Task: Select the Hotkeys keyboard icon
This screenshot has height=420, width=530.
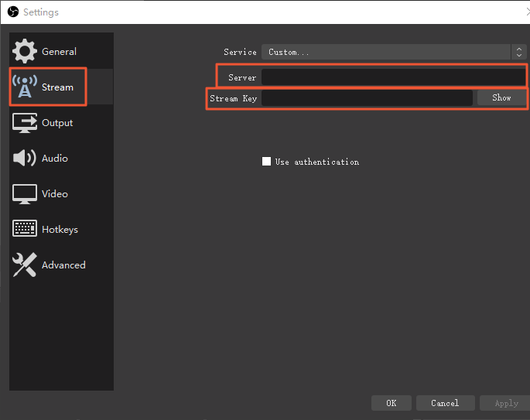Action: tap(25, 228)
